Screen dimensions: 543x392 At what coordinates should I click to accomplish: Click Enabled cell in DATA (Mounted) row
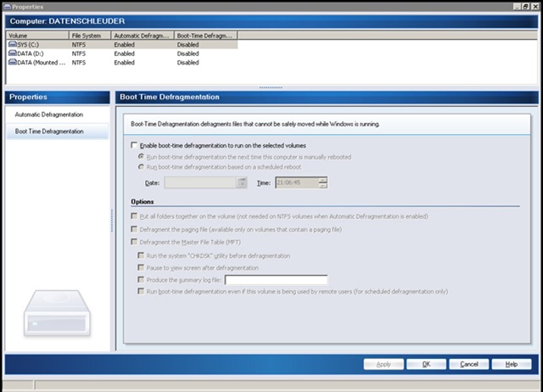(x=124, y=62)
